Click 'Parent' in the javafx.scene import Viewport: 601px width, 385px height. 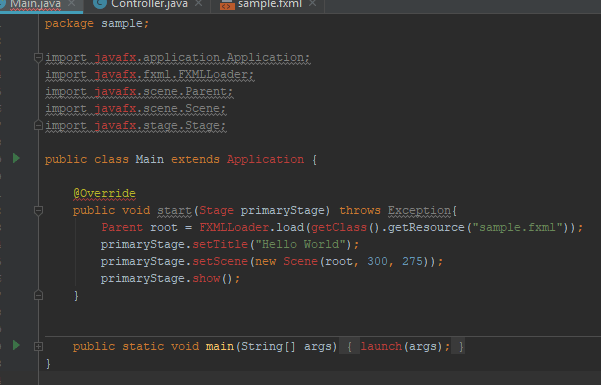(x=206, y=91)
